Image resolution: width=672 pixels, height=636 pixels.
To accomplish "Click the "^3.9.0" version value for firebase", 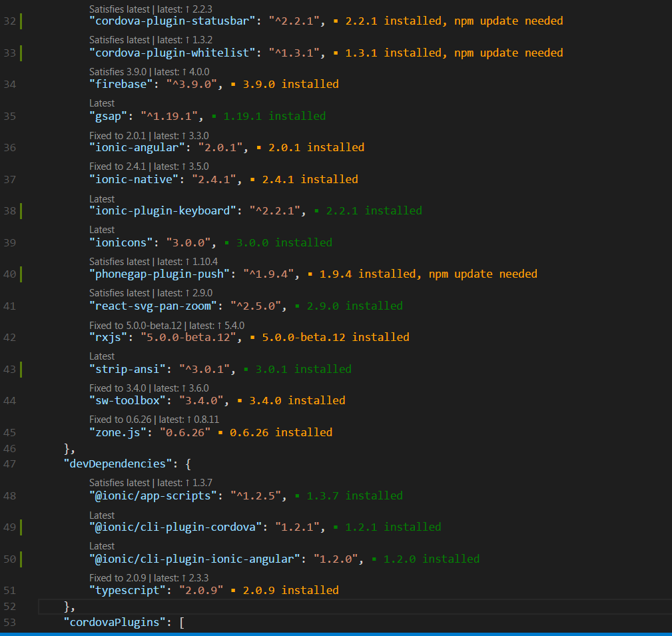I will click(192, 84).
